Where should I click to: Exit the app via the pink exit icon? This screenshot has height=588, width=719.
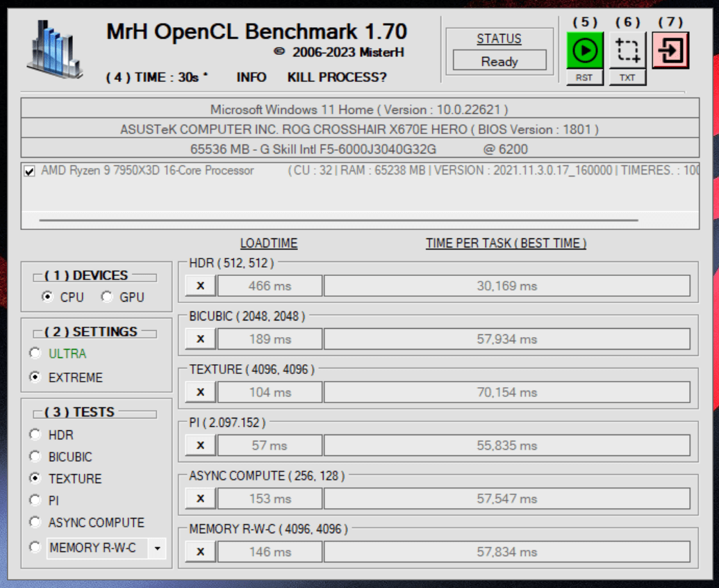(670, 51)
